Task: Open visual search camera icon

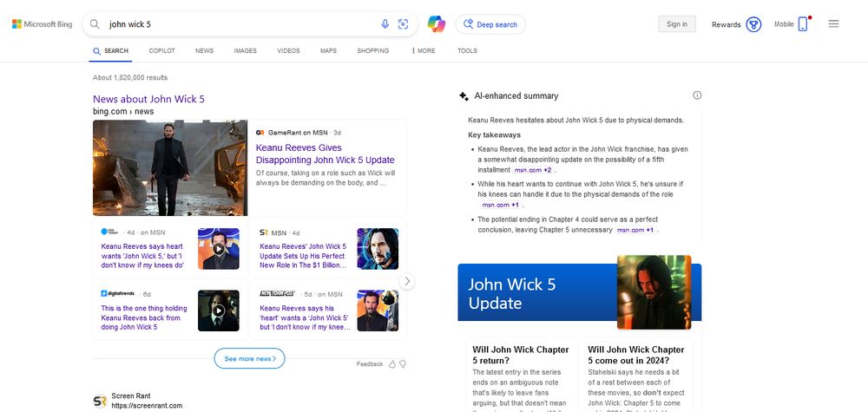Action: (x=403, y=24)
